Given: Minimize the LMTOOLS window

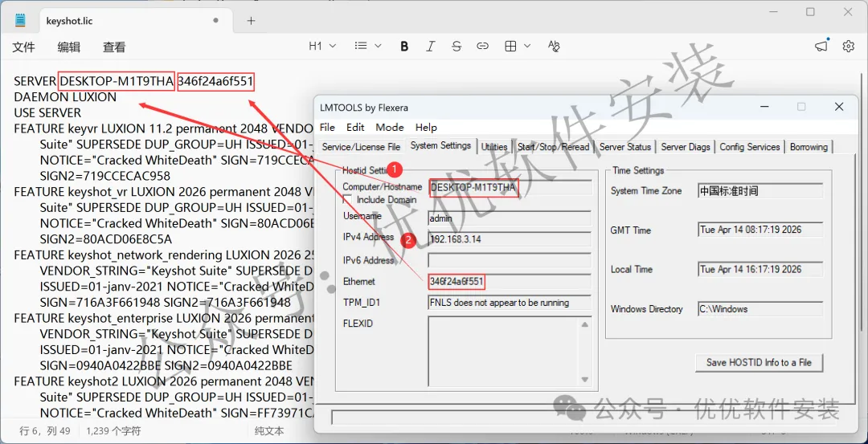Looking at the screenshot, I should [764, 107].
